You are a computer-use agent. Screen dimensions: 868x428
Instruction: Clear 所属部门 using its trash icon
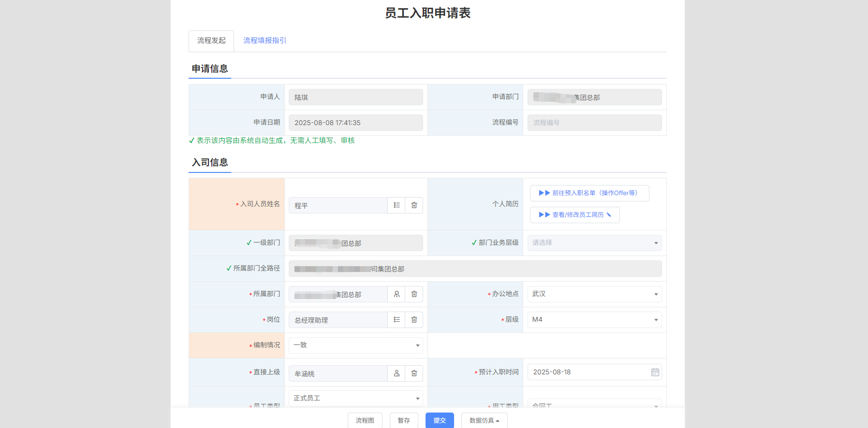[414, 294]
